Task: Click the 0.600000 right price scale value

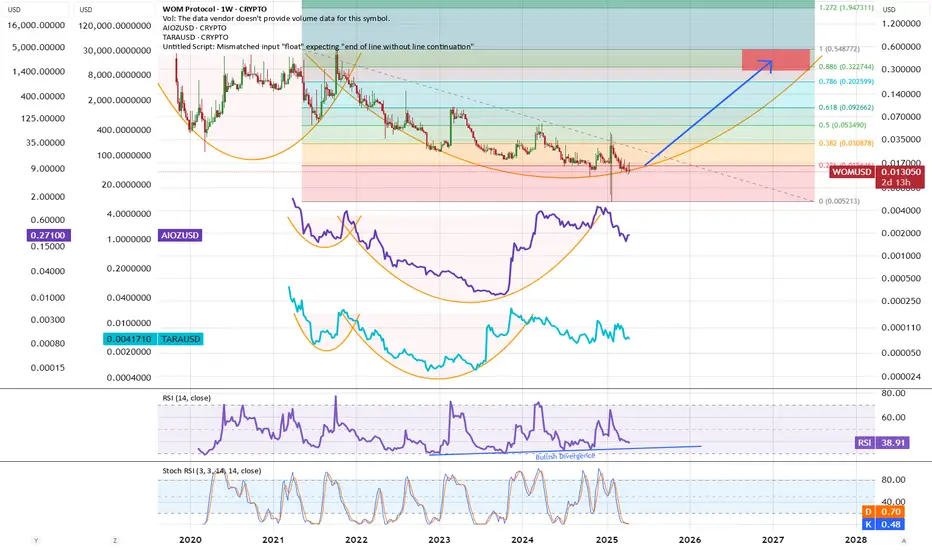Action: (902, 47)
